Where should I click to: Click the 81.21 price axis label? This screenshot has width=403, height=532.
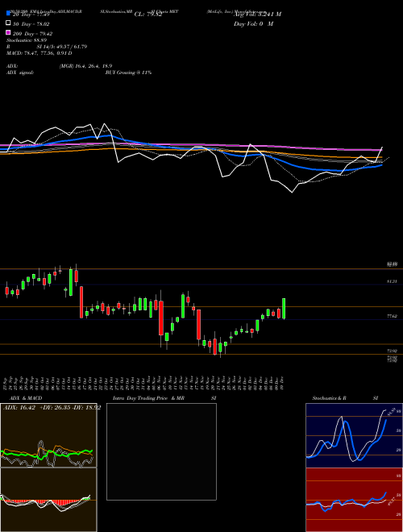click(393, 281)
